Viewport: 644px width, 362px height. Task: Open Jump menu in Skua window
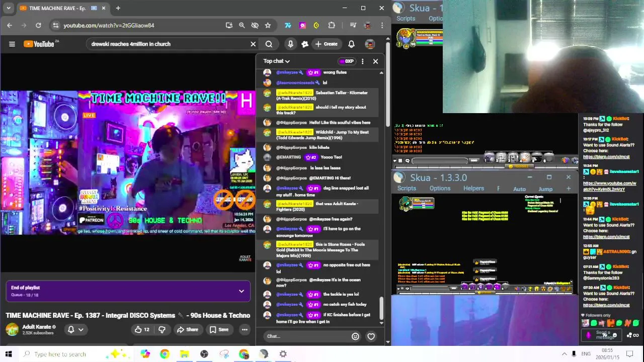(x=545, y=189)
